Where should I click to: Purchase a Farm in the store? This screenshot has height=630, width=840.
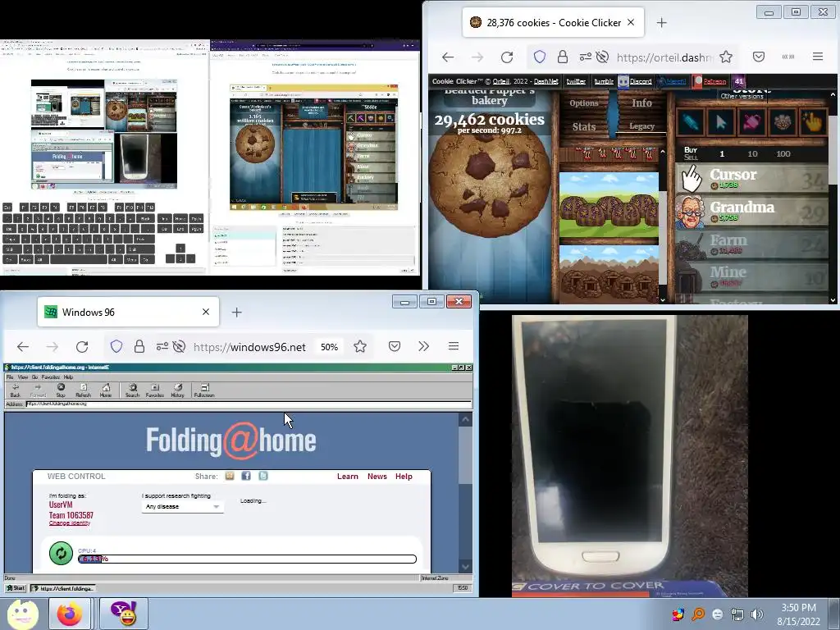(x=752, y=244)
